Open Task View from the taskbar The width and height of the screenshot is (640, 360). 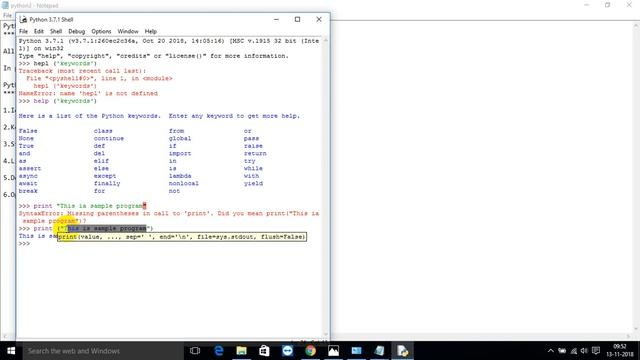(x=195, y=351)
